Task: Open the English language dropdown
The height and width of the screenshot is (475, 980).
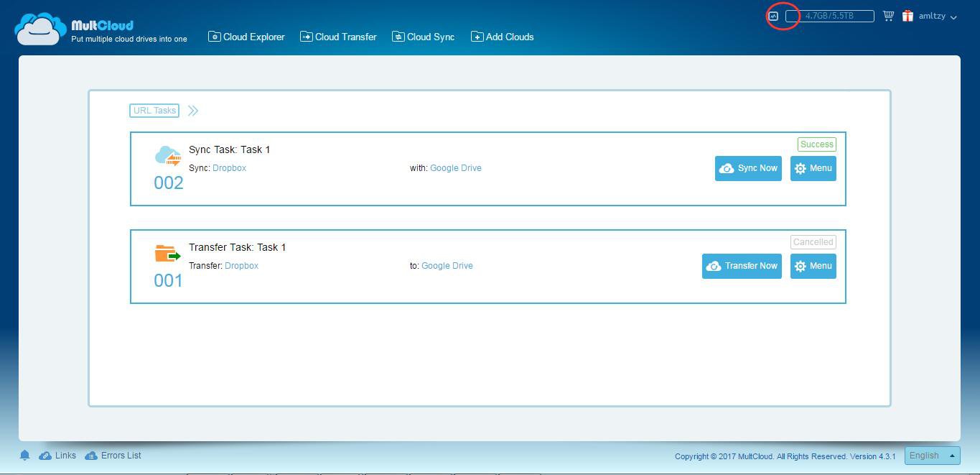Action: [x=932, y=456]
